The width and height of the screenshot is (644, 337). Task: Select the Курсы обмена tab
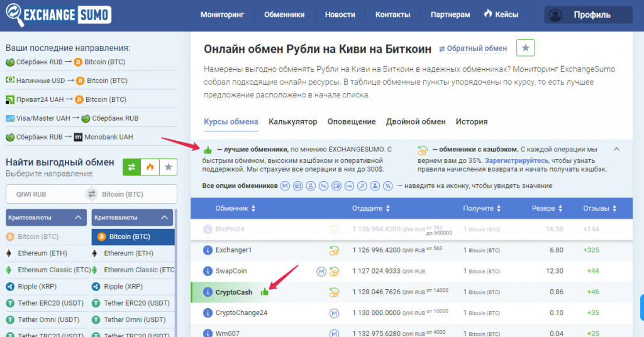pos(231,122)
